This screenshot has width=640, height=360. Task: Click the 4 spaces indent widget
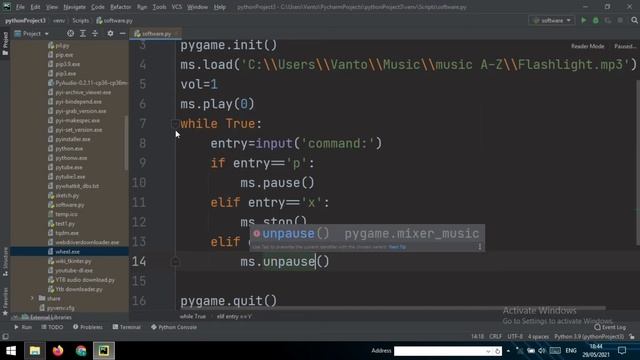538,337
